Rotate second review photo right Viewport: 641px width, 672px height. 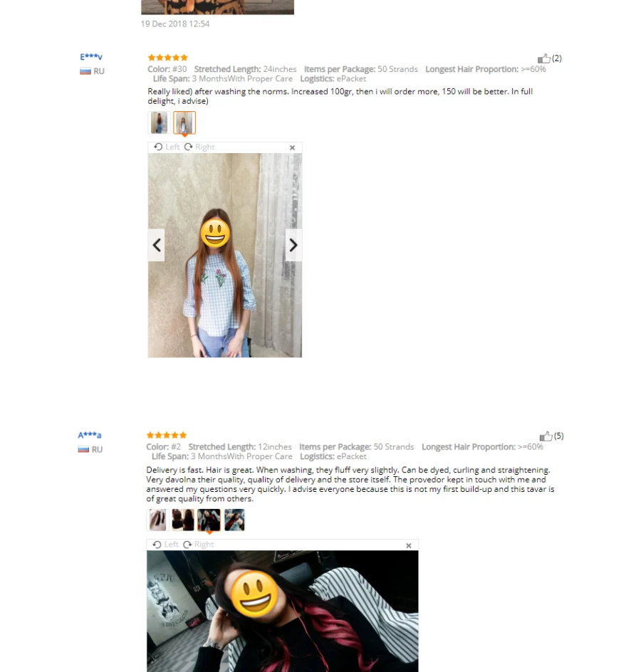point(198,545)
